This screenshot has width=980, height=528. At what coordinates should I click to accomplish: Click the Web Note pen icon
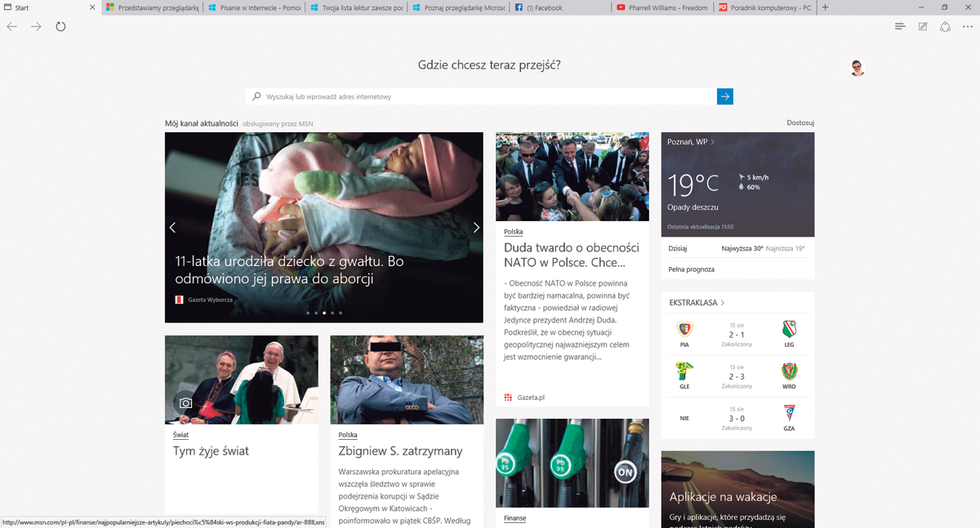[x=923, y=27]
